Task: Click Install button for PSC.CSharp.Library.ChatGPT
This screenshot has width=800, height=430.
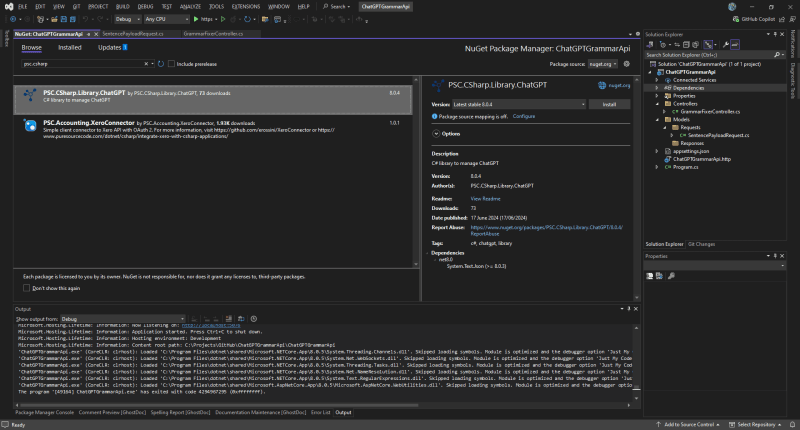Action: click(609, 104)
